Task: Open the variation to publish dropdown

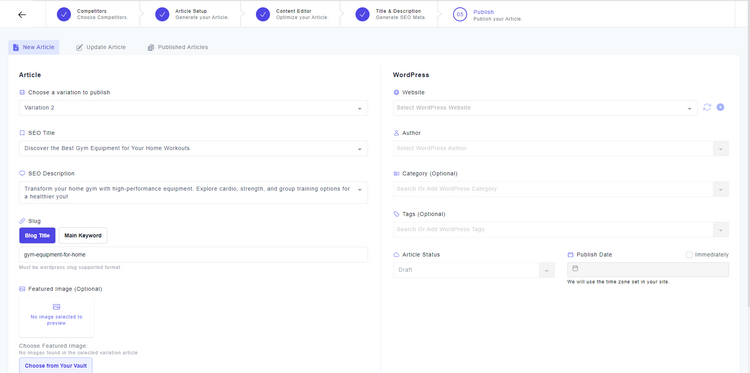Action: (193, 108)
